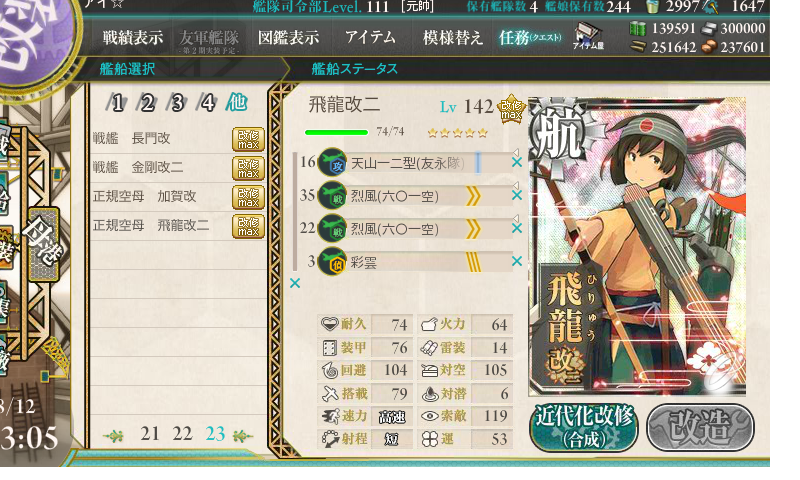Click the first Reppu (601) fighter icon
Image resolution: width=800 pixels, height=480 pixels.
(332, 196)
